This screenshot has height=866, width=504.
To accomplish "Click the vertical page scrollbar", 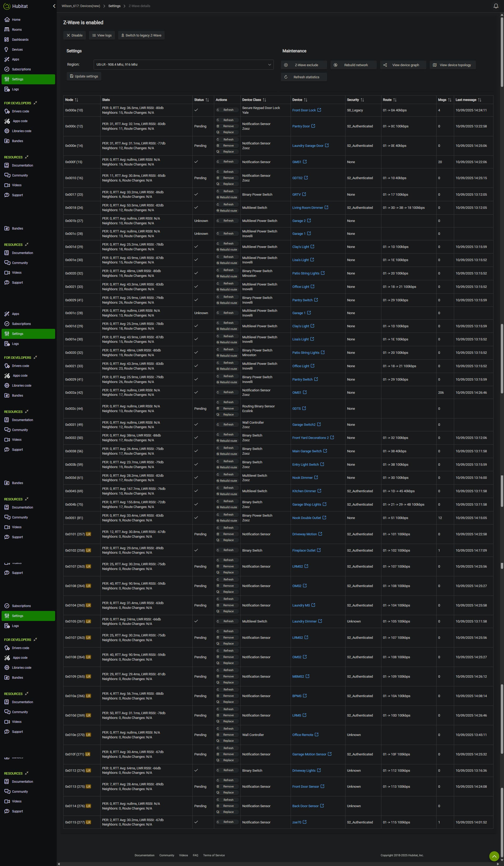I will click(x=502, y=51).
